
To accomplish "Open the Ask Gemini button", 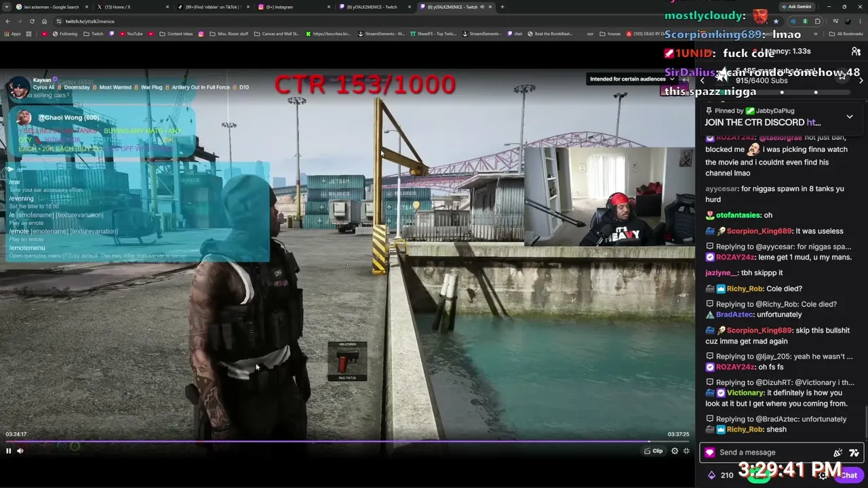I will coord(796,7).
